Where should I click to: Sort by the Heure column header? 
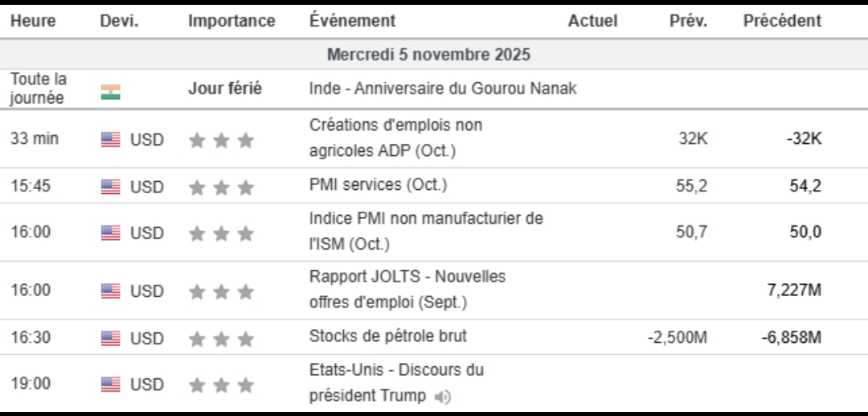[x=33, y=21]
